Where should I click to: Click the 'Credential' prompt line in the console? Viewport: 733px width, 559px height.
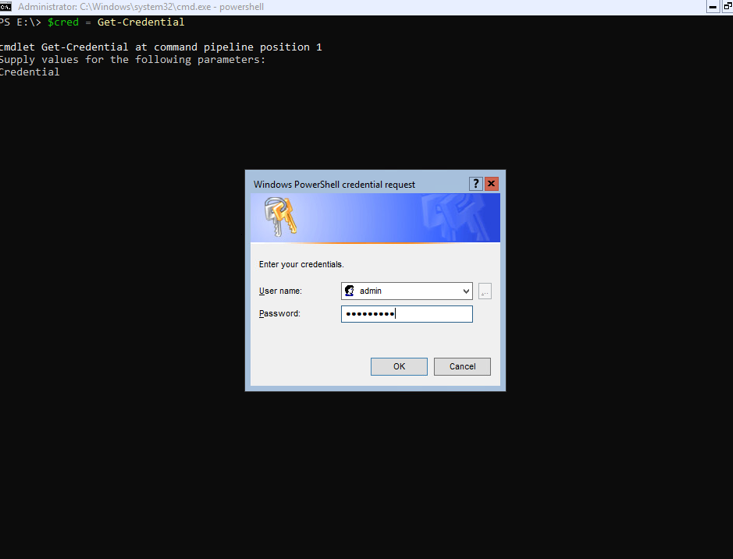[x=29, y=72]
